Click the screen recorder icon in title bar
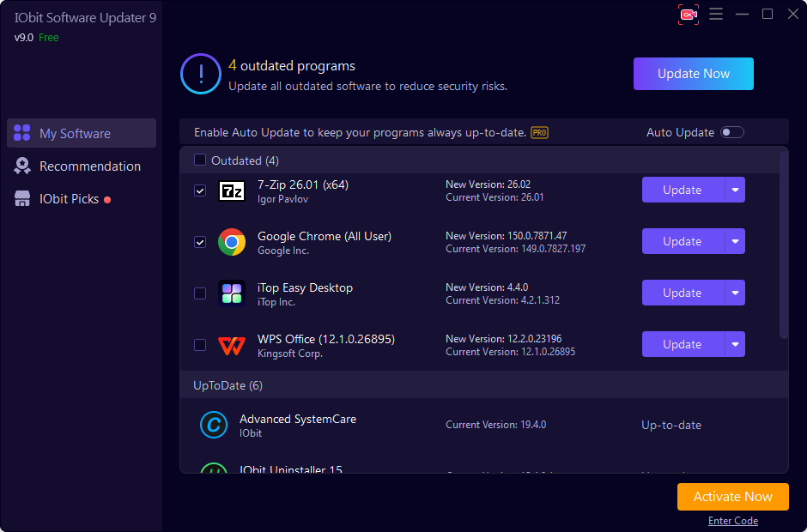Screen dimensions: 807x532 click(x=689, y=15)
